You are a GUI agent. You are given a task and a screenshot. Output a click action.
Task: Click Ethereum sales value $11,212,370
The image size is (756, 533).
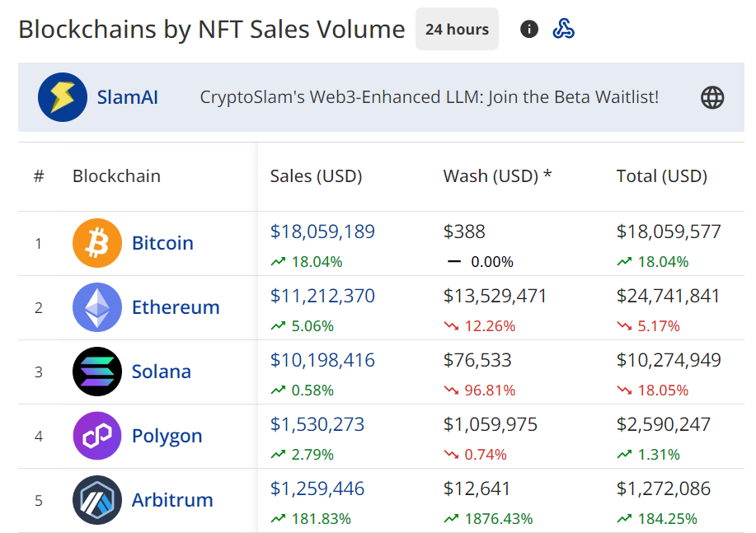[x=322, y=296]
